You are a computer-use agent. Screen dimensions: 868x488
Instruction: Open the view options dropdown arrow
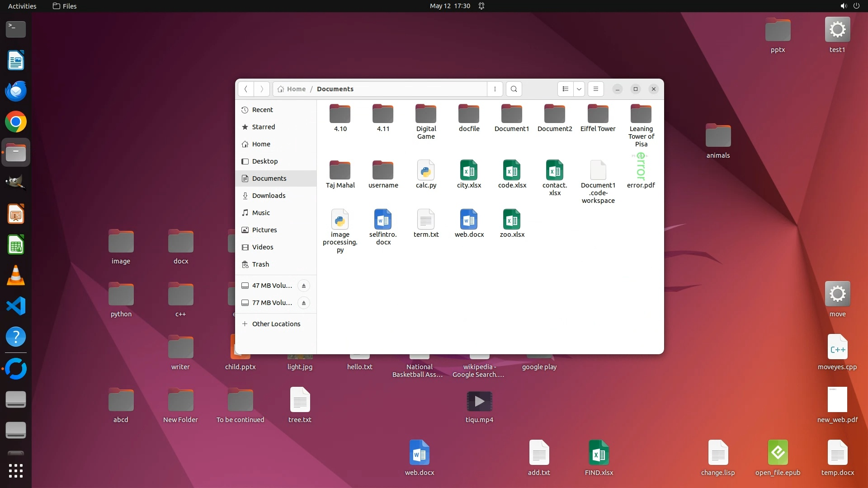579,89
